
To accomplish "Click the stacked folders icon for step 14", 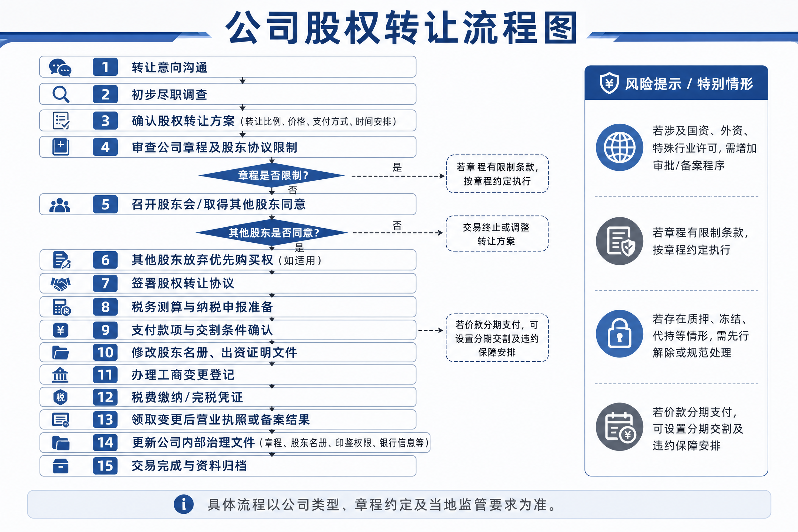I will pyautogui.click(x=61, y=443).
